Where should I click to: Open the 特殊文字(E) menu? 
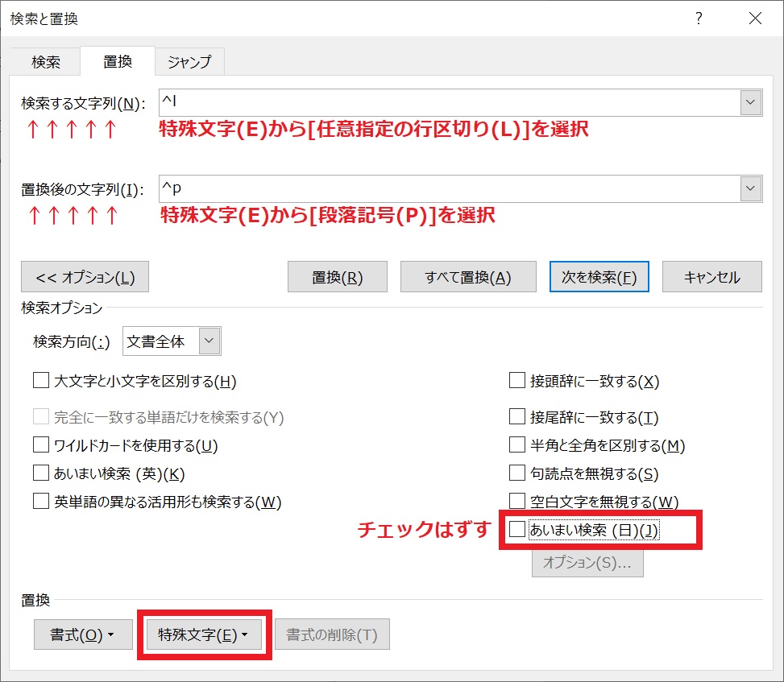click(x=204, y=635)
